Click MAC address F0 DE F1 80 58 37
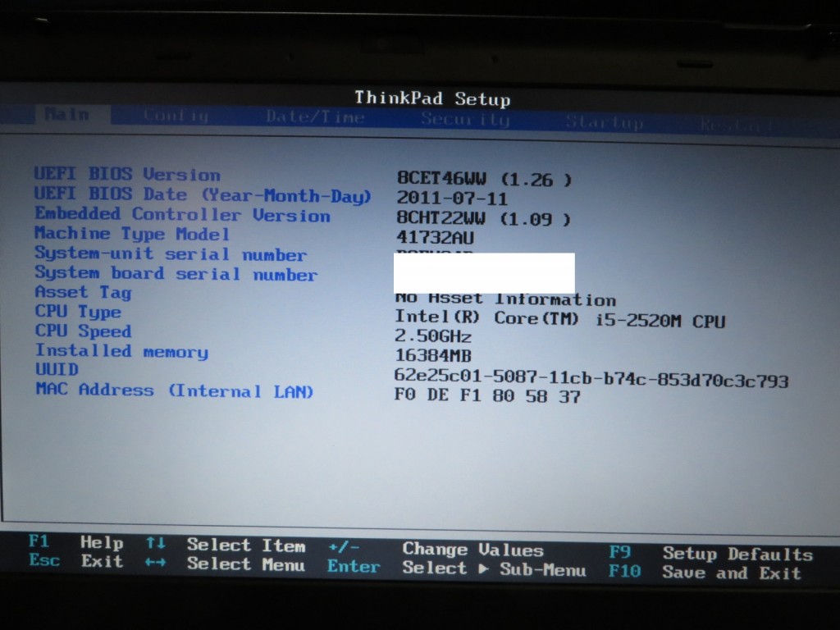Image resolution: width=840 pixels, height=630 pixels. [487, 396]
